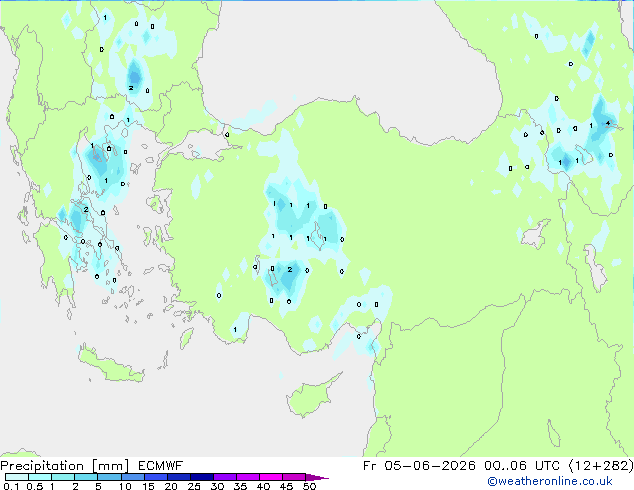Screen dimensions: 634x490
Task: Click the '00..06 UTC' time range
Action: [522, 466]
